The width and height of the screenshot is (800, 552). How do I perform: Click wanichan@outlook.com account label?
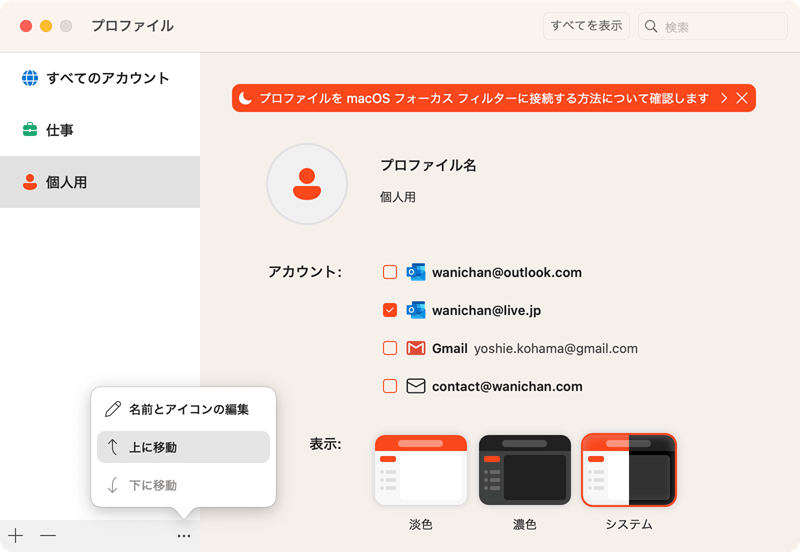tap(507, 272)
